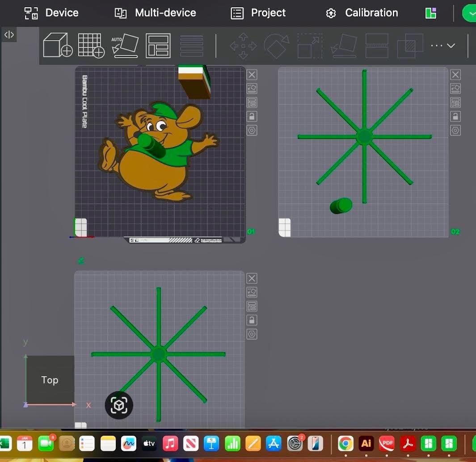Screen dimensions: 476x462
Task: Open System Settings from the dock
Action: [x=295, y=444]
